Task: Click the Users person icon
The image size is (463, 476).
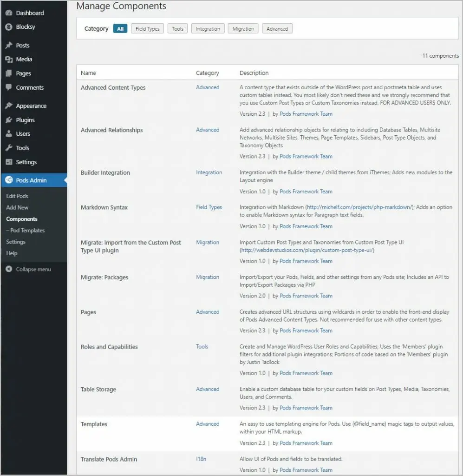Action: tap(9, 133)
